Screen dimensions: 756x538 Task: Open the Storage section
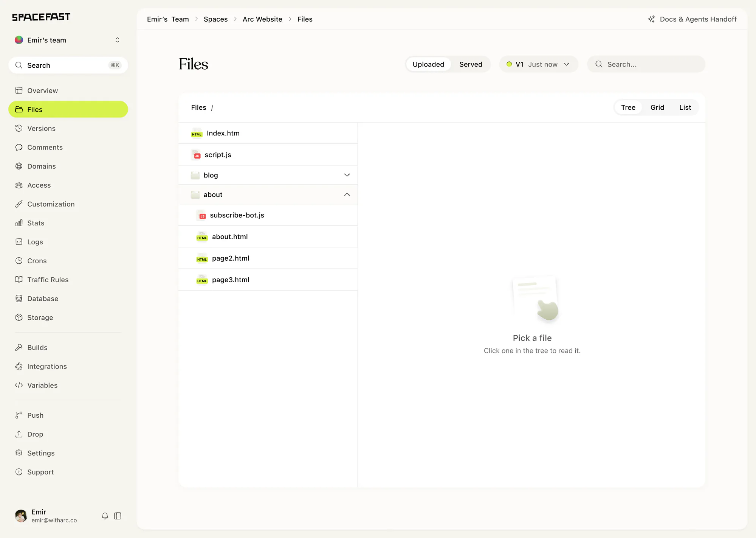(x=68, y=317)
